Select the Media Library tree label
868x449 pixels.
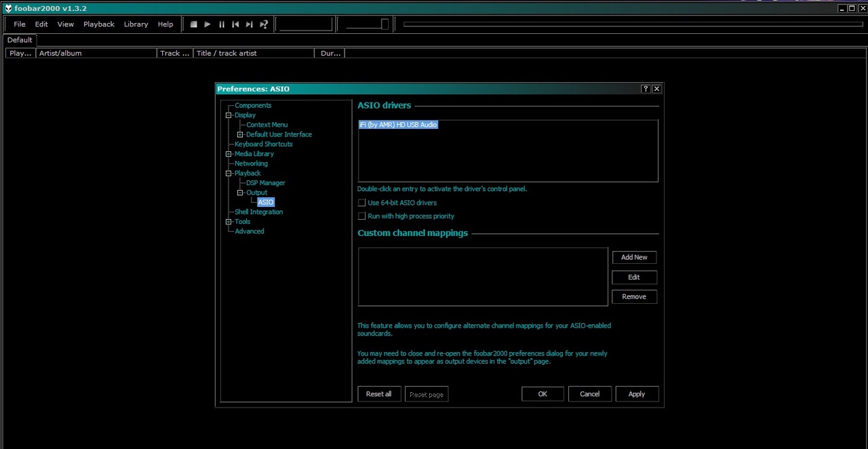(x=254, y=154)
